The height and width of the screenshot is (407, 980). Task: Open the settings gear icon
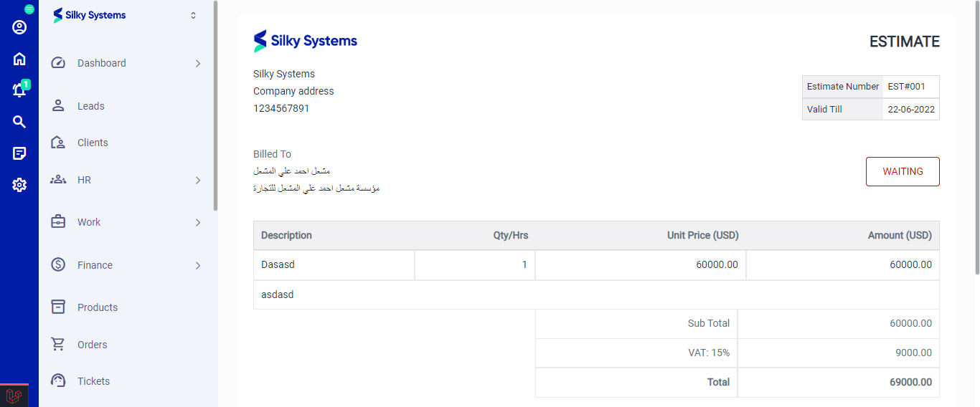point(19,185)
